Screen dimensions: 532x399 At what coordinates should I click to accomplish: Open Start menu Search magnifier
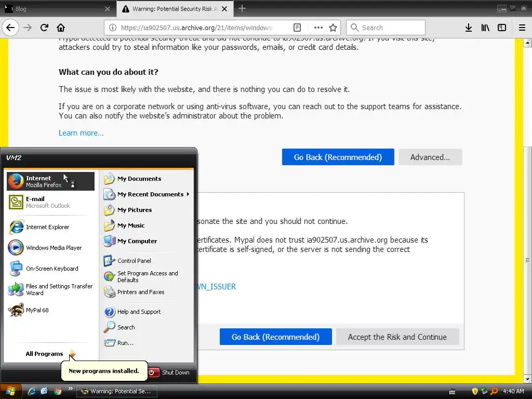pos(147,327)
